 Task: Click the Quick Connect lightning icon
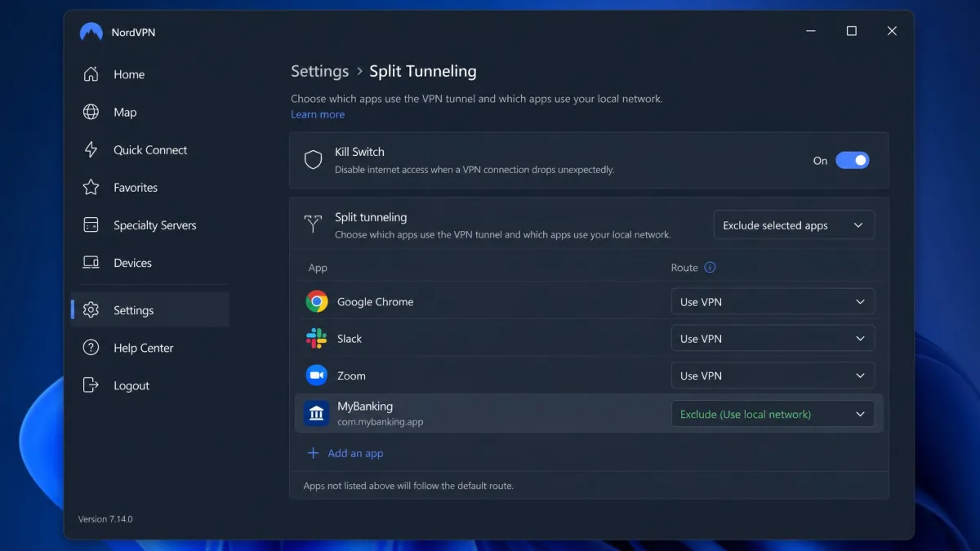click(91, 149)
